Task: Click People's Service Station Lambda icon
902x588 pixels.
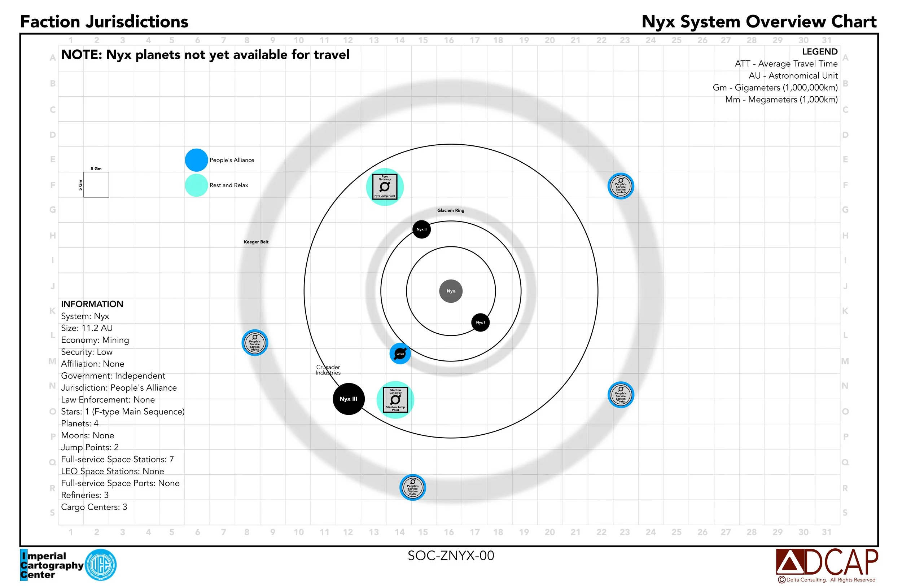Action: coord(621,186)
